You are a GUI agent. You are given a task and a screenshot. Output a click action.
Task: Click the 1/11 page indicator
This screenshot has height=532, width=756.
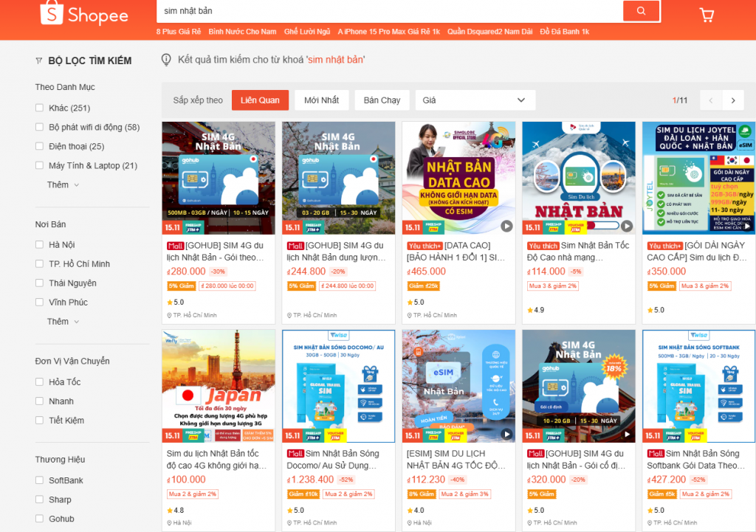pos(680,100)
